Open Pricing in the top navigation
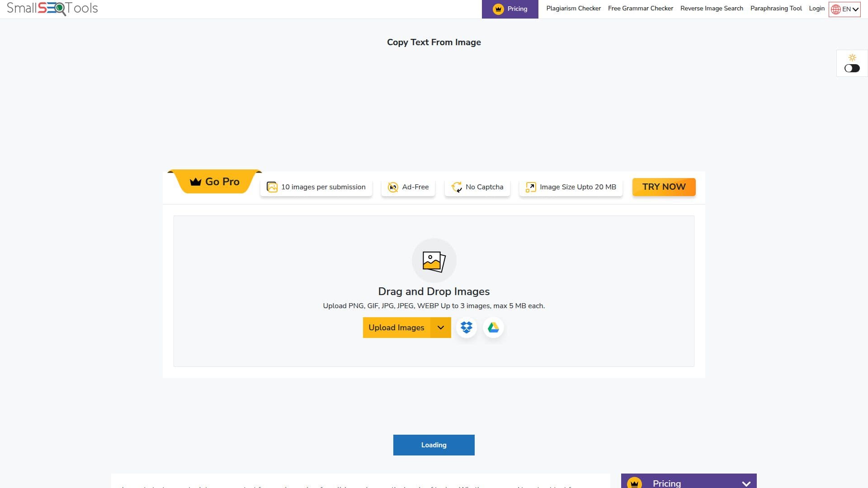 coord(510,9)
